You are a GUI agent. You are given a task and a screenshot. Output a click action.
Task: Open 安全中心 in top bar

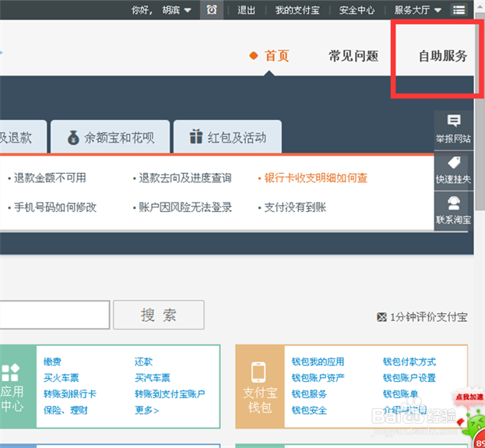357,10
